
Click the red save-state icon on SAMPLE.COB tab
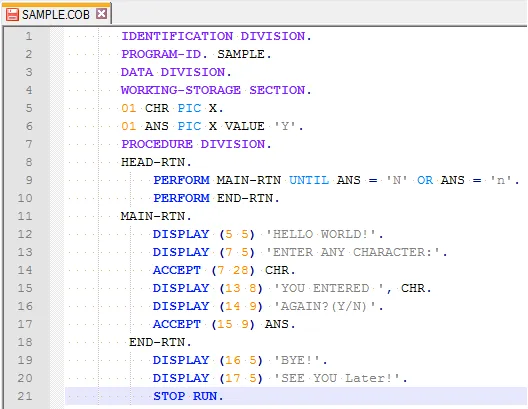click(x=12, y=14)
